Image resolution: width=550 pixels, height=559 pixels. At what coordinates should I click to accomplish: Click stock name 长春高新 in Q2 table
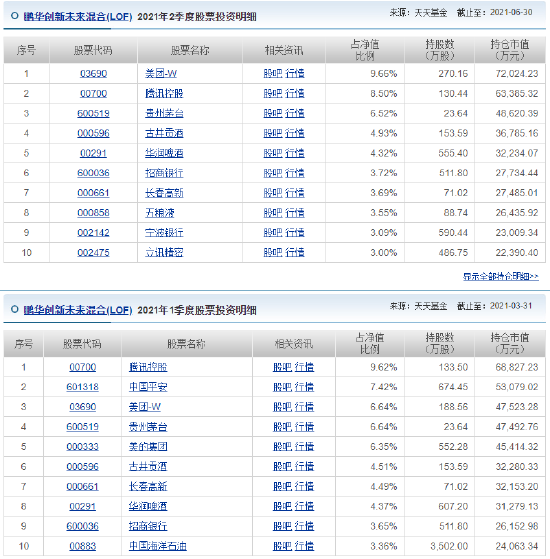point(164,193)
